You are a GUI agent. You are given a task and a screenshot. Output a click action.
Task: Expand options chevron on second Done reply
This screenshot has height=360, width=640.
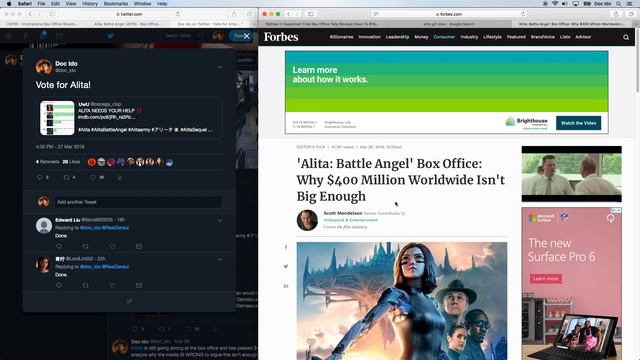tap(220, 259)
